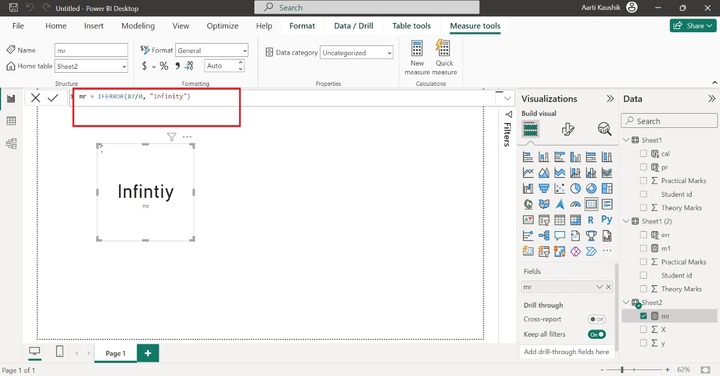Open Model view in the left sidebar
Viewport: 720px width, 376px height.
11,144
